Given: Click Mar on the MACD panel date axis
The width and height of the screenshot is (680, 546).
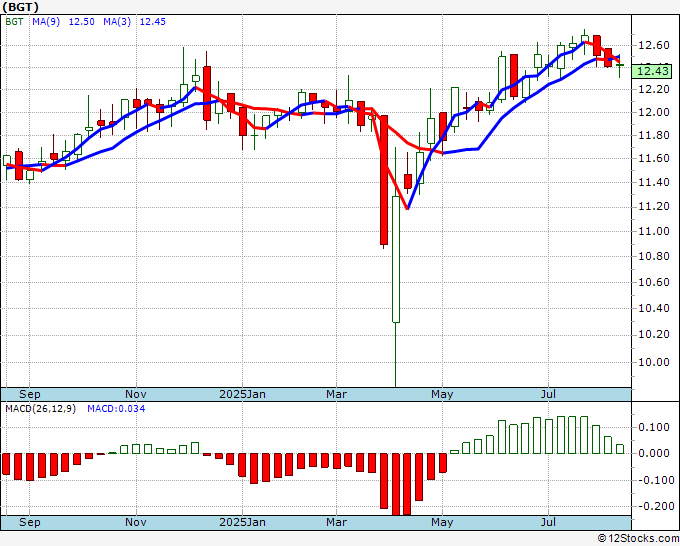Looking at the screenshot, I should point(337,522).
